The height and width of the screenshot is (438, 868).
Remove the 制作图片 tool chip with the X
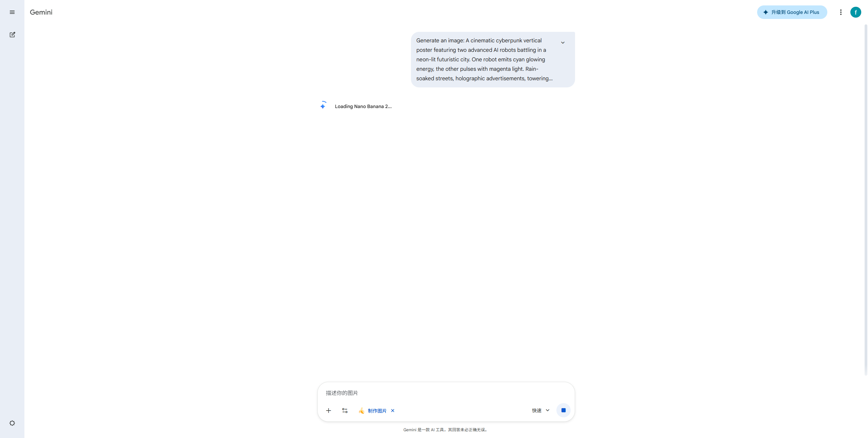pos(393,411)
